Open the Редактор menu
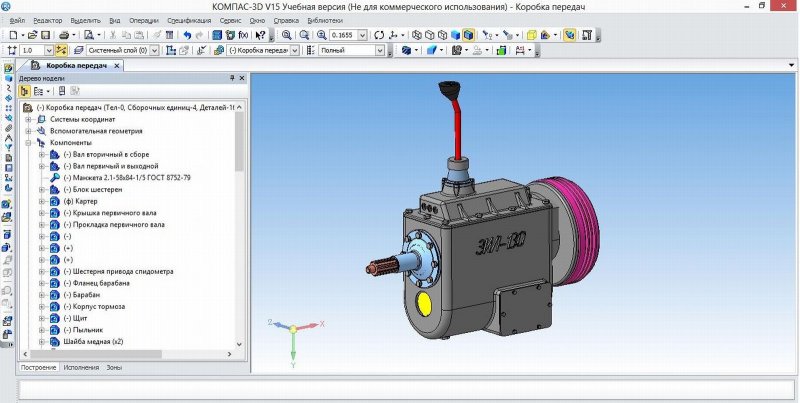Screen dimensions: 800x403 point(47,21)
